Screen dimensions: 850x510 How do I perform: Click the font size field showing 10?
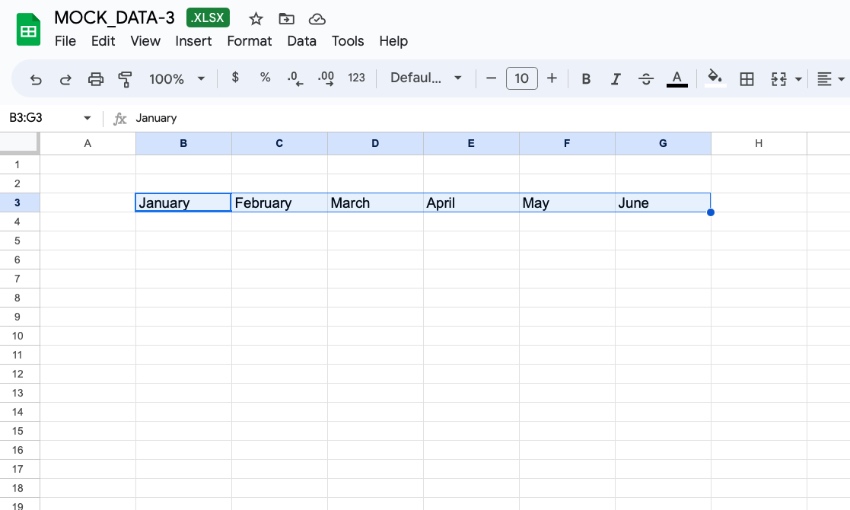pyautogui.click(x=521, y=79)
